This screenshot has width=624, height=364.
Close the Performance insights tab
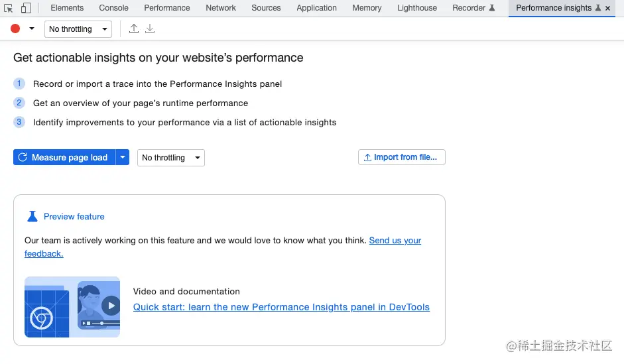pos(608,9)
